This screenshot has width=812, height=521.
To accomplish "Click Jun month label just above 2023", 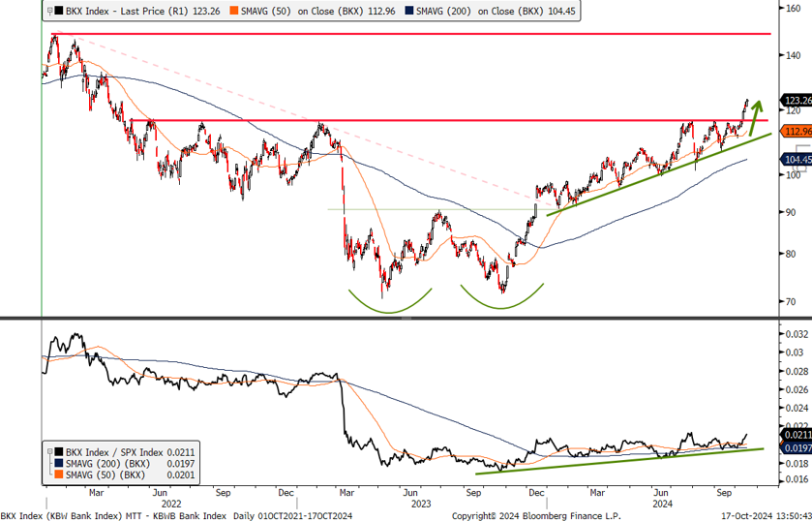I will click(410, 493).
